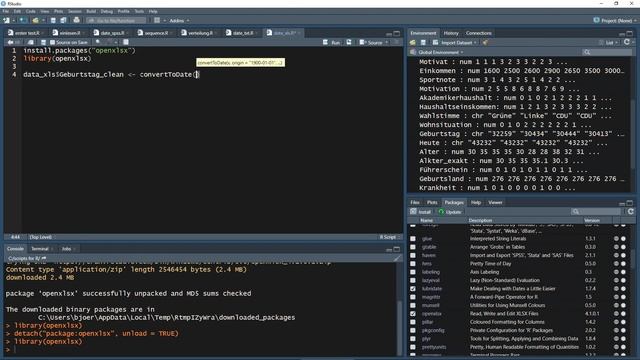Refresh the Environment pane
The width and height of the screenshot is (640, 360).
click(x=627, y=42)
